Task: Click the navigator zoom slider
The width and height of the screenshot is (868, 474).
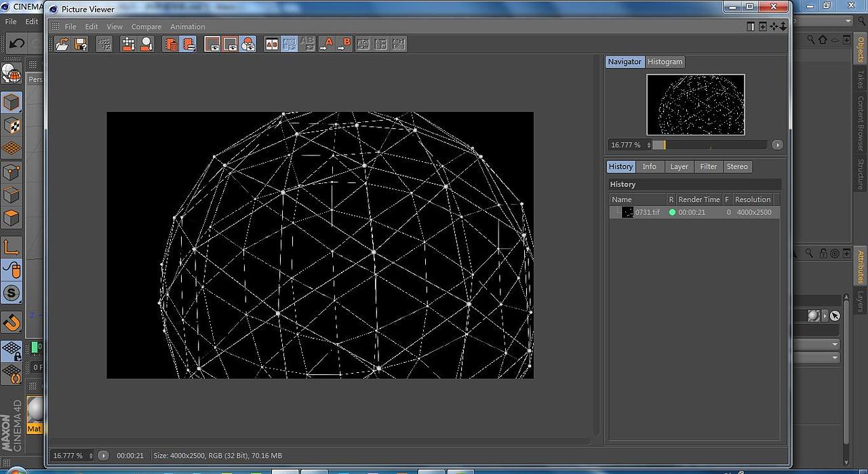Action: pyautogui.click(x=709, y=145)
